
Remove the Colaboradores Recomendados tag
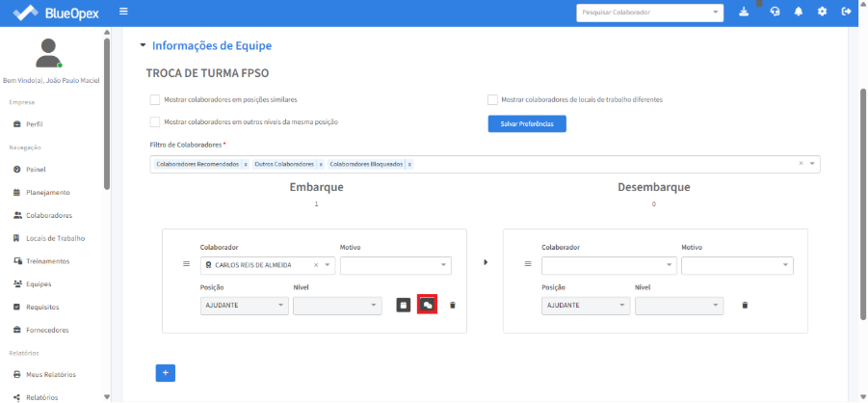pyautogui.click(x=246, y=165)
